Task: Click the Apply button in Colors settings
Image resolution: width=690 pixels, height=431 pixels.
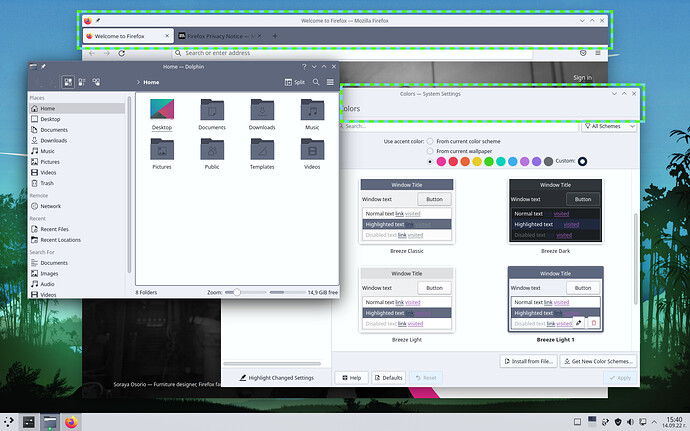Action: point(620,378)
